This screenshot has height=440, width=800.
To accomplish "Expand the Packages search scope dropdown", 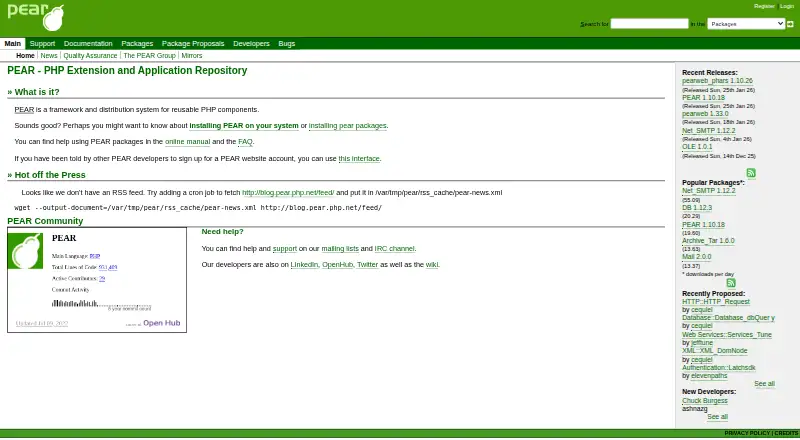I will [x=746, y=23].
